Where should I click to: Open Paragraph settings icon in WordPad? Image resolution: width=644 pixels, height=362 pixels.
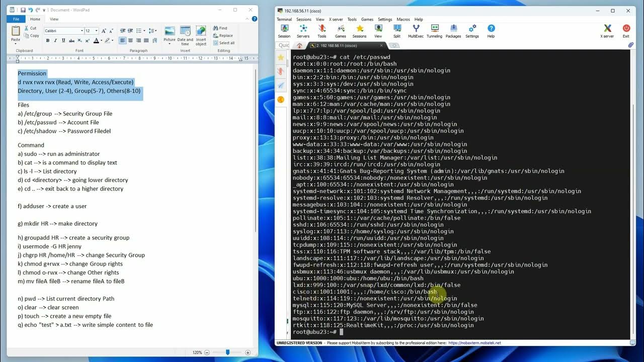154,41
